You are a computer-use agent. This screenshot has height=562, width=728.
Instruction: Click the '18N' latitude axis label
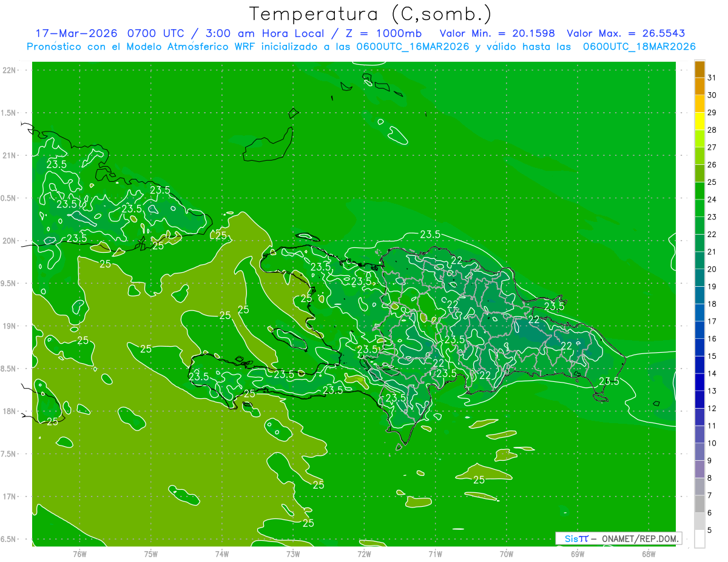(9, 411)
